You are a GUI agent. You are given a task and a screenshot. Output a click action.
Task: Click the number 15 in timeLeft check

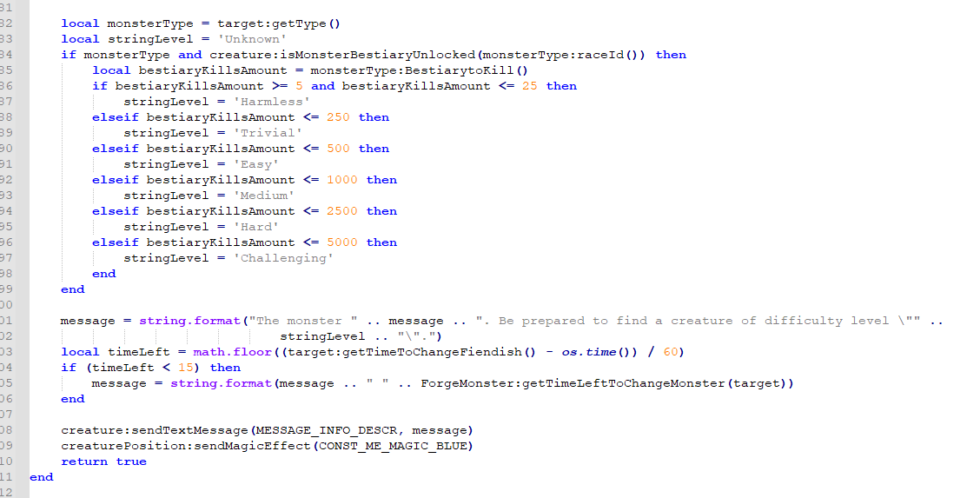pyautogui.click(x=186, y=368)
